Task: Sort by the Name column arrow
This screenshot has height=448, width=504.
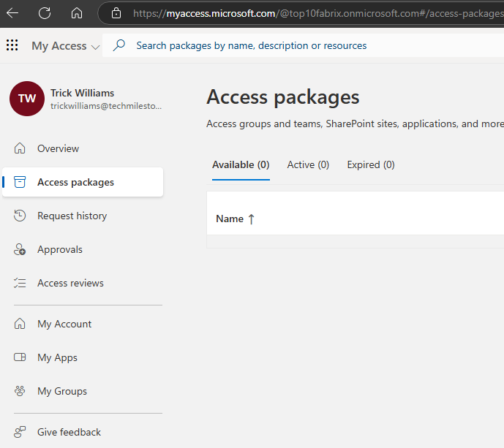Action: (x=251, y=219)
